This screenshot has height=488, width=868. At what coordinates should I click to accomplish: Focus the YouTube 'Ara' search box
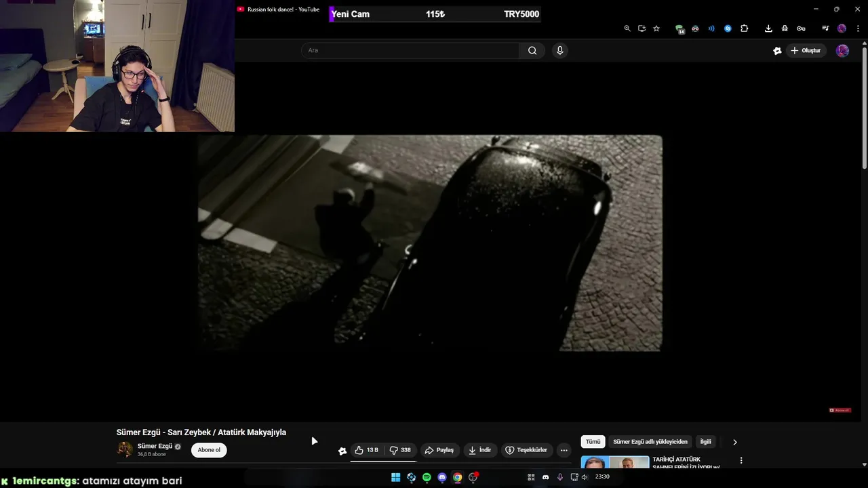click(x=410, y=50)
